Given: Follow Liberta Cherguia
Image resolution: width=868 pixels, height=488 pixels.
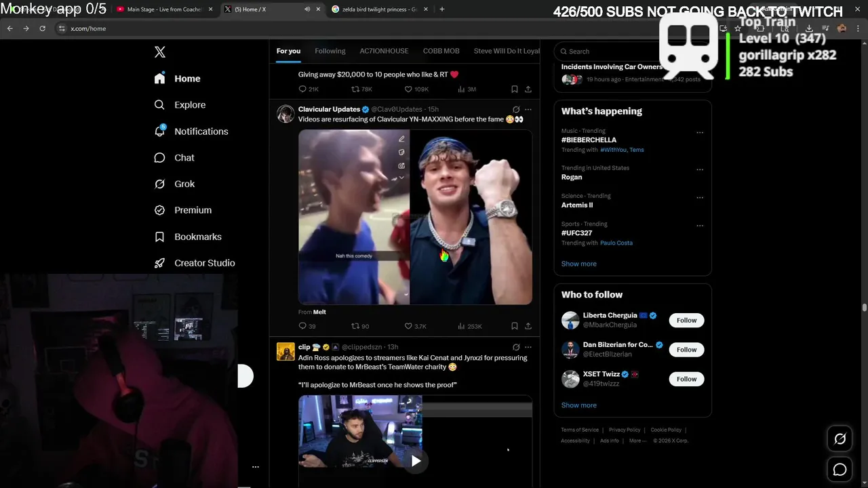Looking at the screenshot, I should [686, 320].
